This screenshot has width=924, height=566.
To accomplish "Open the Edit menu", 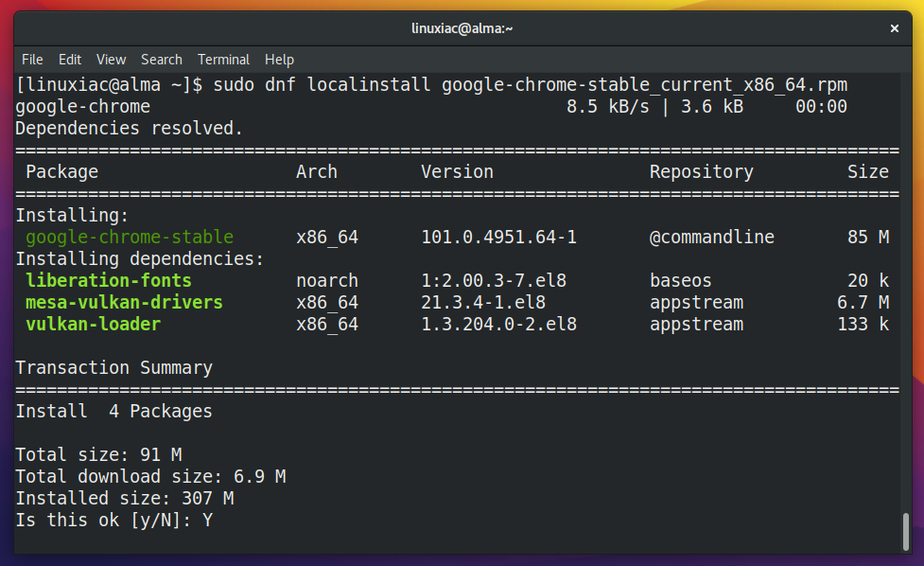I will (x=70, y=60).
